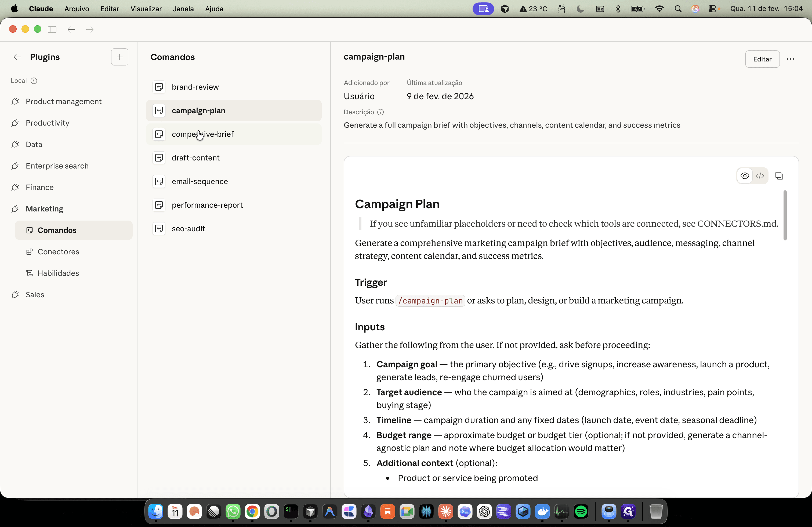Switch to source code view
The height and width of the screenshot is (527, 812).
(760, 175)
